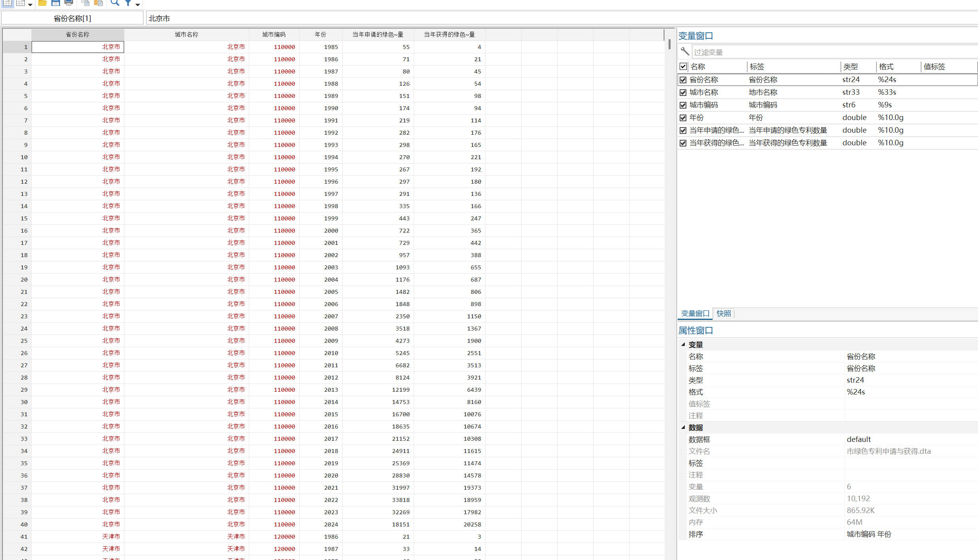Toggle the select-all checkbox beside 名称 header
This screenshot has width=978, height=560.
pyautogui.click(x=683, y=66)
